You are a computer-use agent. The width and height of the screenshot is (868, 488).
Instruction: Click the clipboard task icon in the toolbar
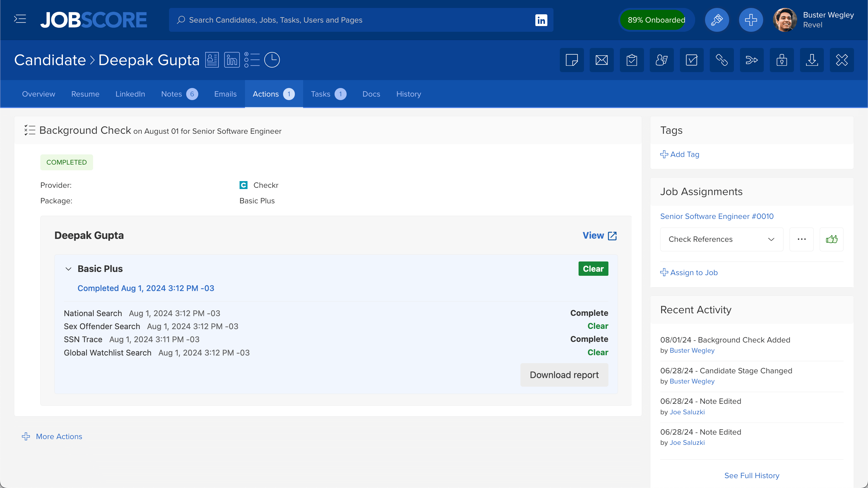[632, 60]
